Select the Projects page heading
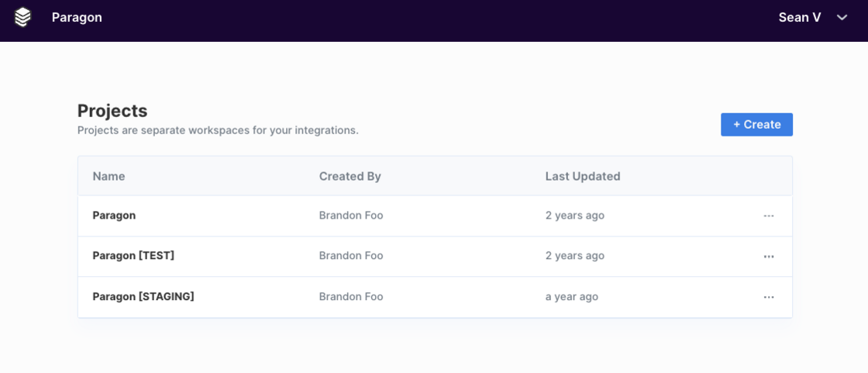868x373 pixels. click(x=112, y=111)
